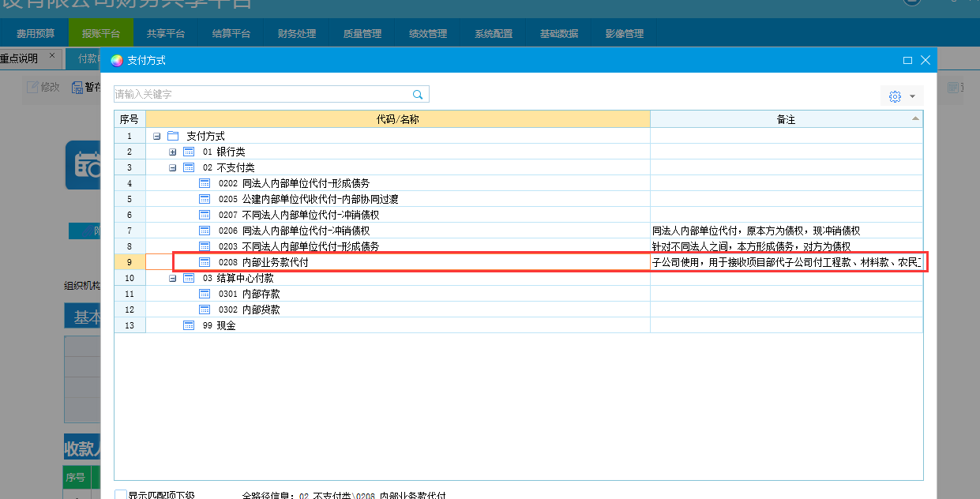Click the 99 现金 item icon

[x=189, y=325]
